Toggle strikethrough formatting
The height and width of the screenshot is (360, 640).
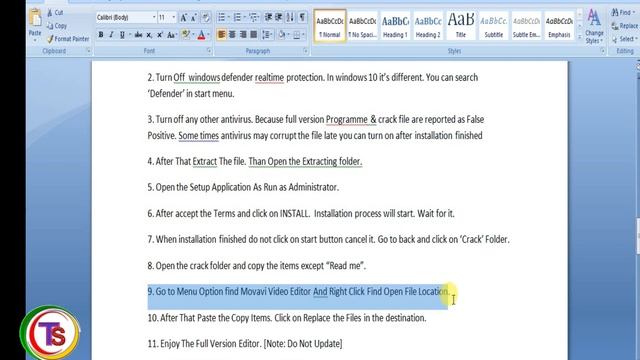[x=138, y=35]
